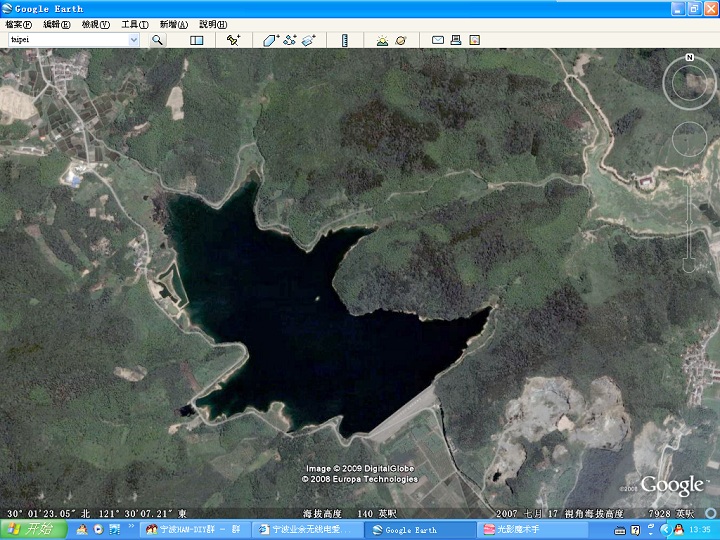Click the QQ penguin tray icon

(x=678, y=530)
